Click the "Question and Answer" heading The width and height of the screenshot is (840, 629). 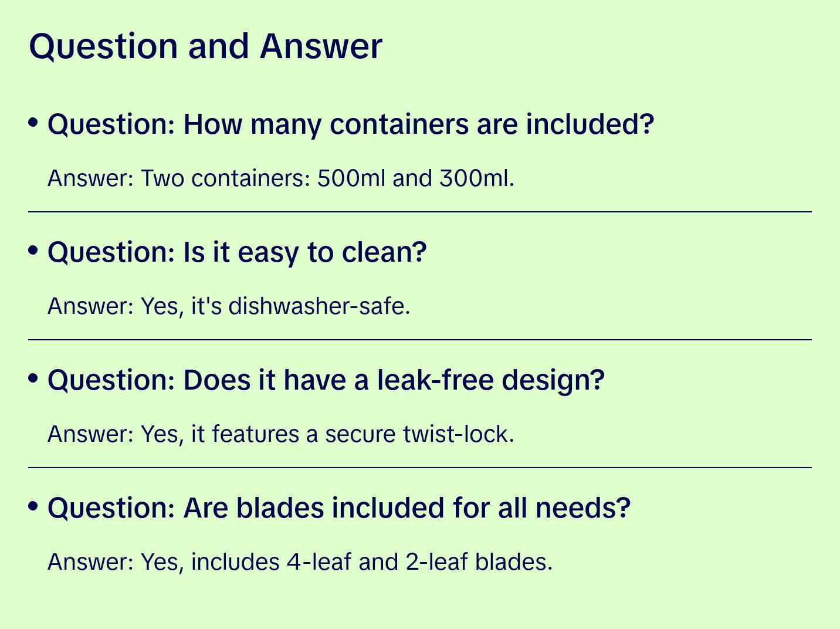click(x=205, y=46)
